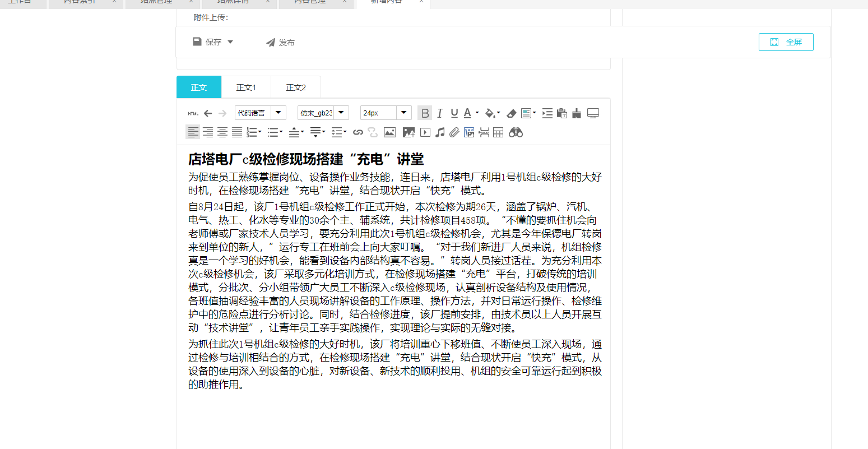
Task: Open find and replace binoculars
Action: click(x=516, y=132)
